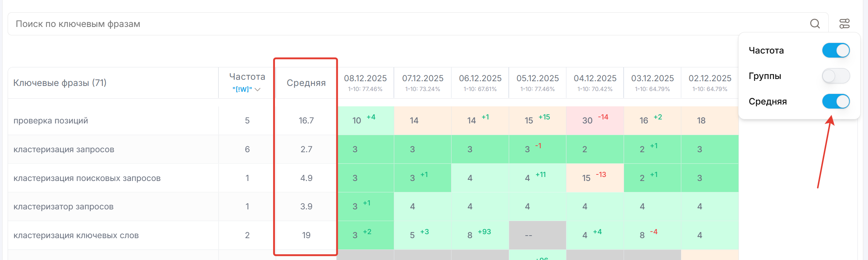Select the 08.12.2025 date column header
Viewport: 868px width, 260px height.
pyautogui.click(x=365, y=79)
